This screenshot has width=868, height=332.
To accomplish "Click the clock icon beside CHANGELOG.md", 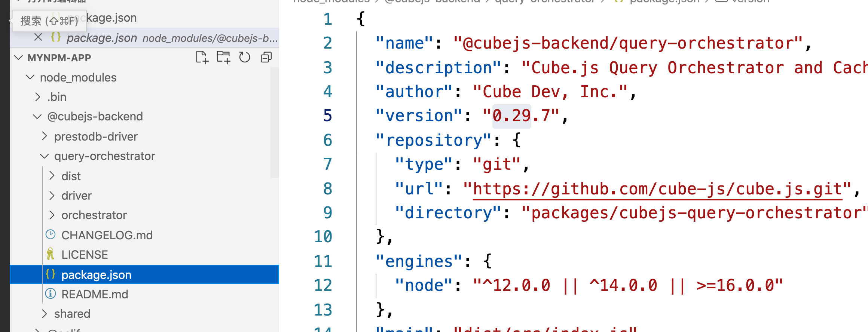I will (x=51, y=235).
